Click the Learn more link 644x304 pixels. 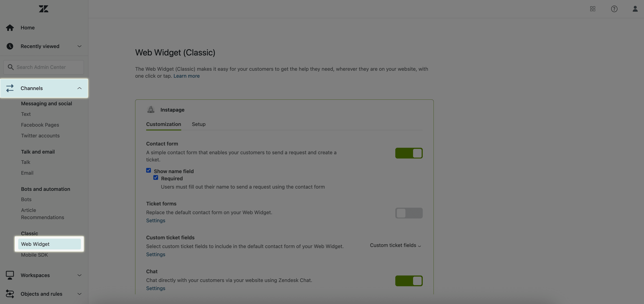(186, 76)
